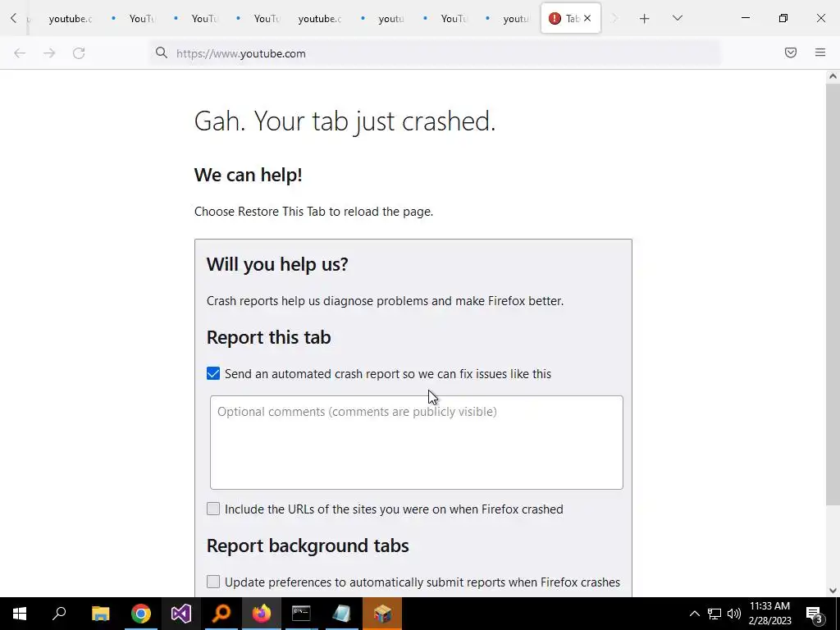Click the Back navigation arrow

20,53
